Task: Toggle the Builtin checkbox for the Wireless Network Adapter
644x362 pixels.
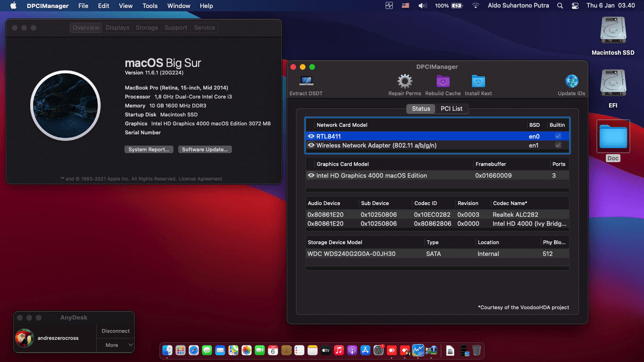Action: click(x=558, y=145)
